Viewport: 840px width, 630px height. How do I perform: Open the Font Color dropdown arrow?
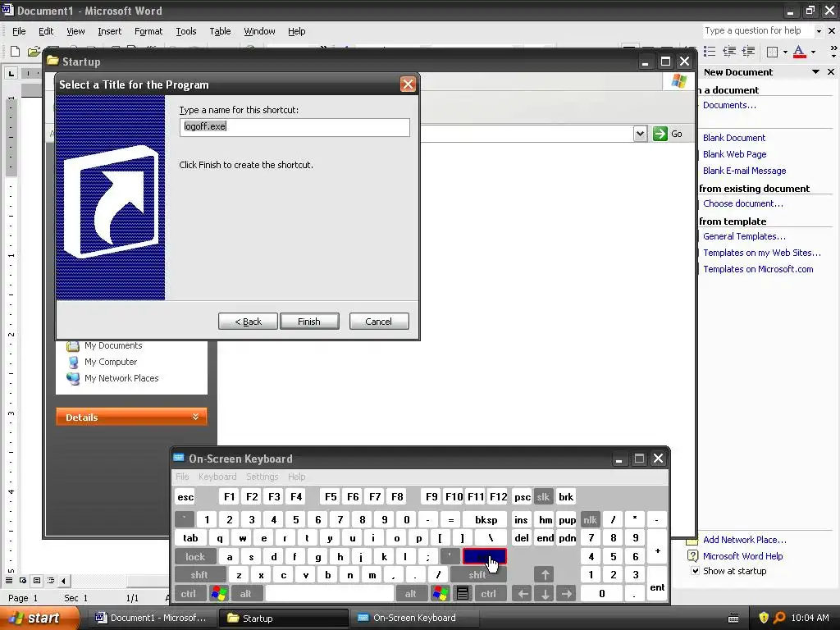point(813,52)
